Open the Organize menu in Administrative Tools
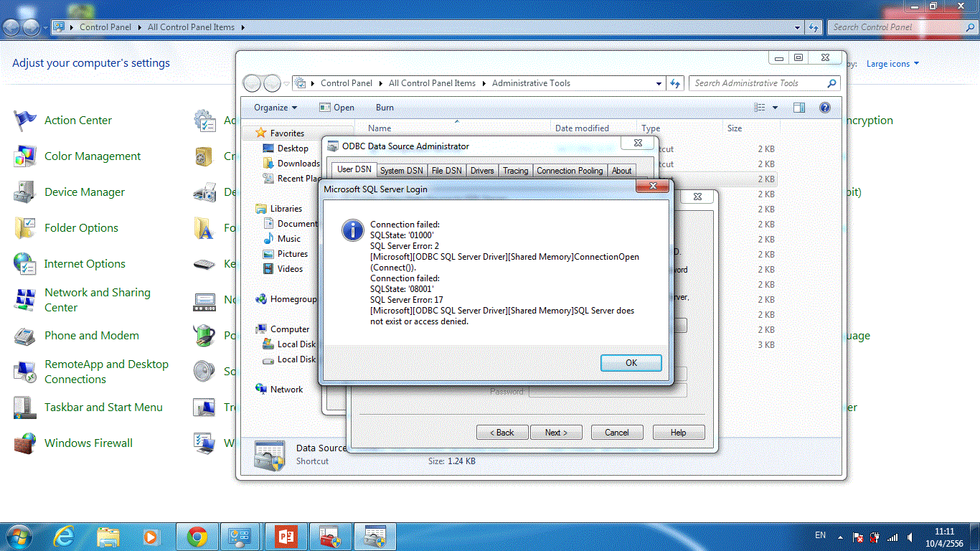 (x=275, y=108)
